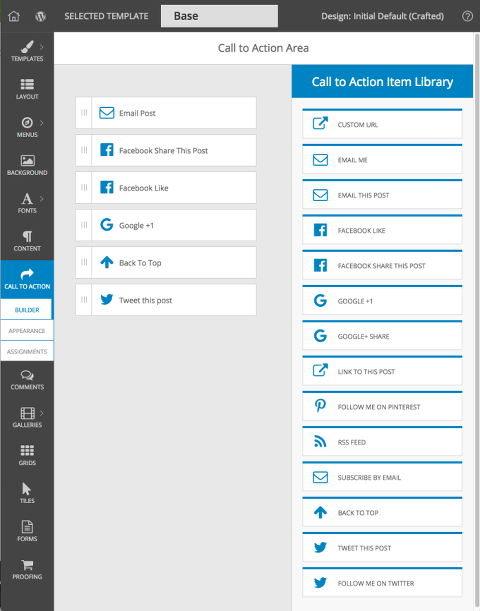
Task: Open the Comments sidebar section
Action: [x=27, y=380]
